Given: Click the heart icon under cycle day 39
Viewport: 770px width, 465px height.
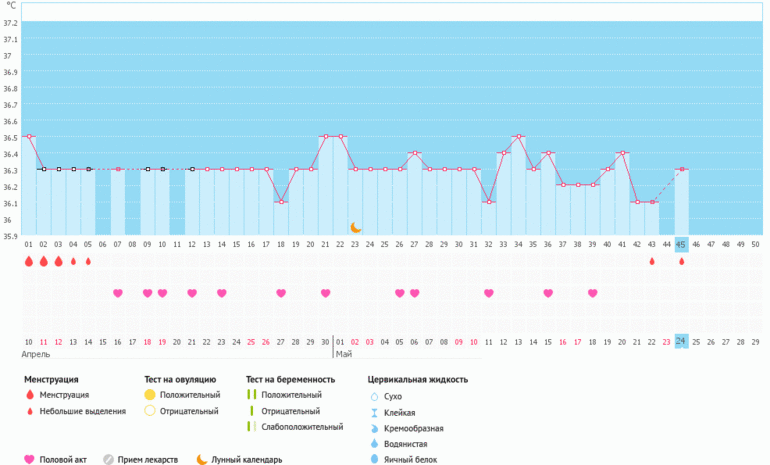Looking at the screenshot, I should coord(593,293).
